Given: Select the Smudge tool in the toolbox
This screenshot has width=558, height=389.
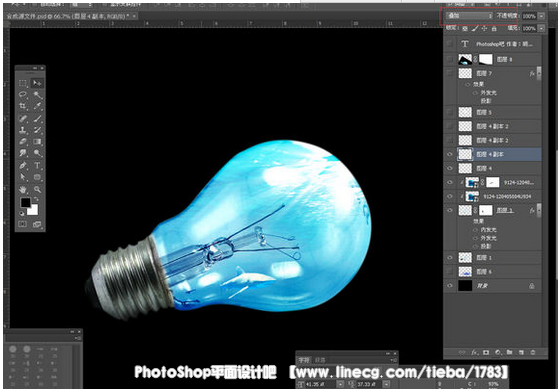Looking at the screenshot, I should [23, 153].
